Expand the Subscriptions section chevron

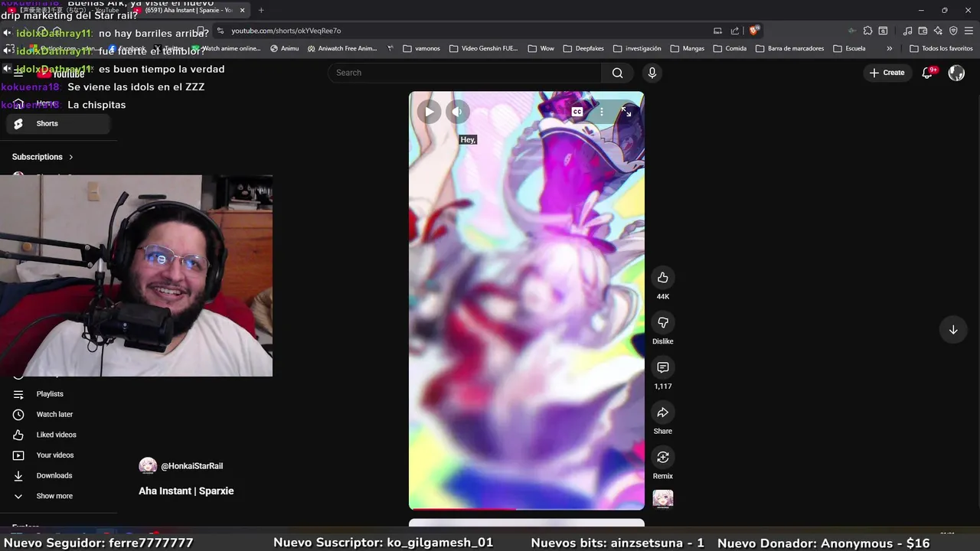pyautogui.click(x=71, y=157)
